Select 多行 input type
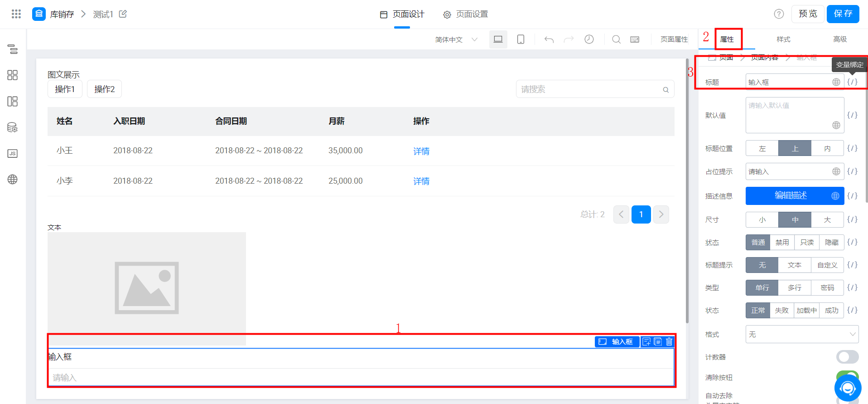868x404 pixels. (795, 288)
